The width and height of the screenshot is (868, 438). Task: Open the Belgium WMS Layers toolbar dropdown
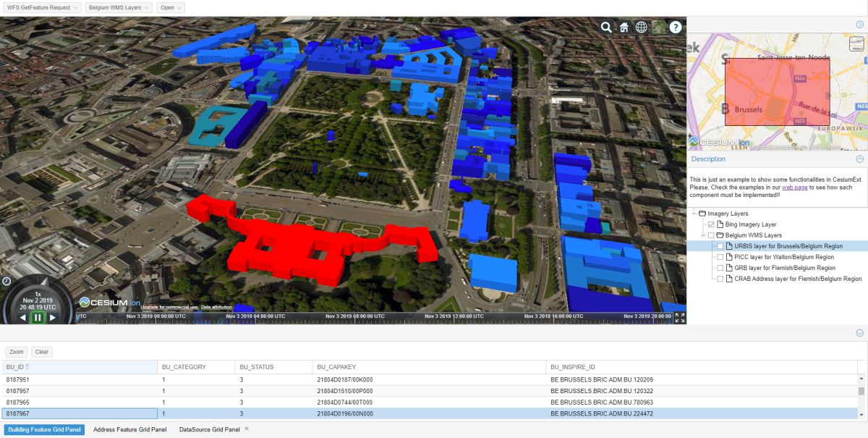[119, 7]
